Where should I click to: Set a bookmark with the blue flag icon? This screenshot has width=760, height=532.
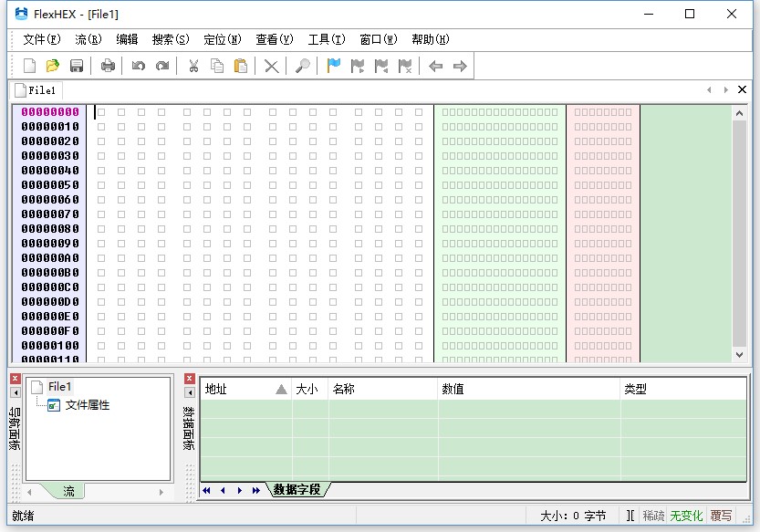pos(332,65)
